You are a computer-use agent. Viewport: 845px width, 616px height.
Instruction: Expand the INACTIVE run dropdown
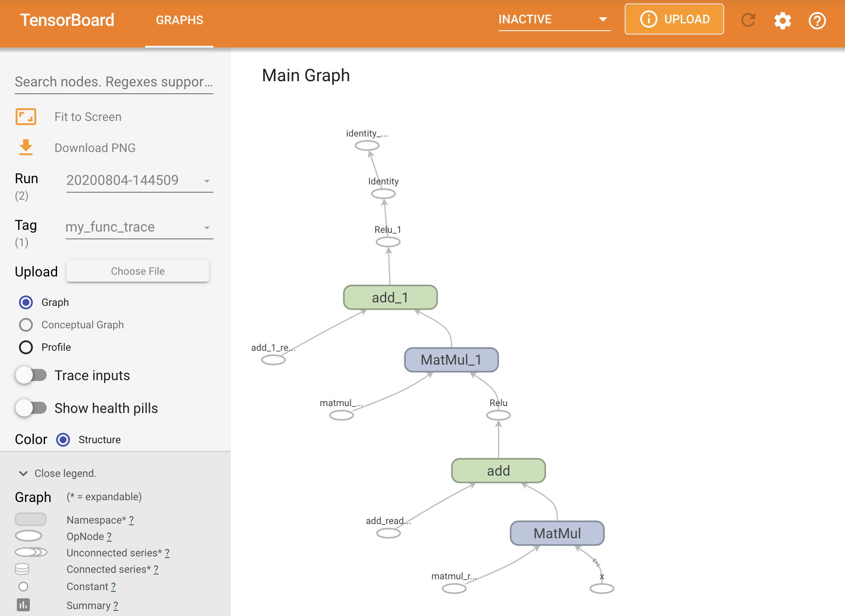(602, 19)
